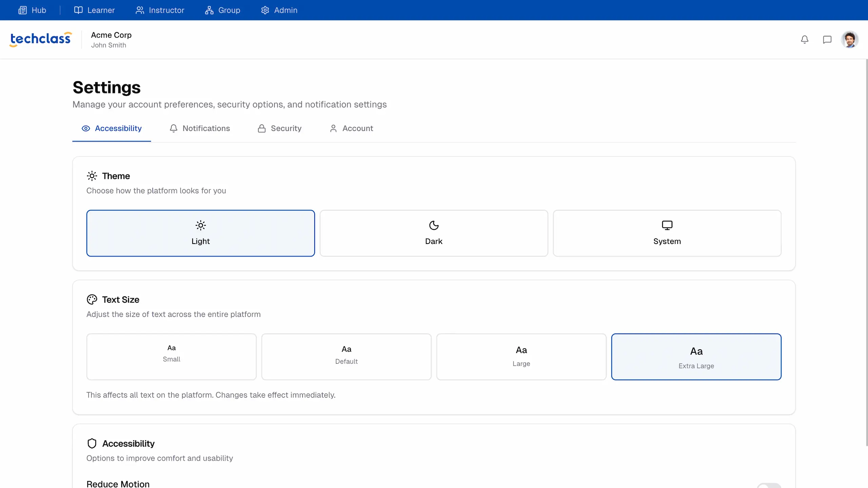Select the Light theme option
This screenshot has height=488, width=868.
pos(200,233)
